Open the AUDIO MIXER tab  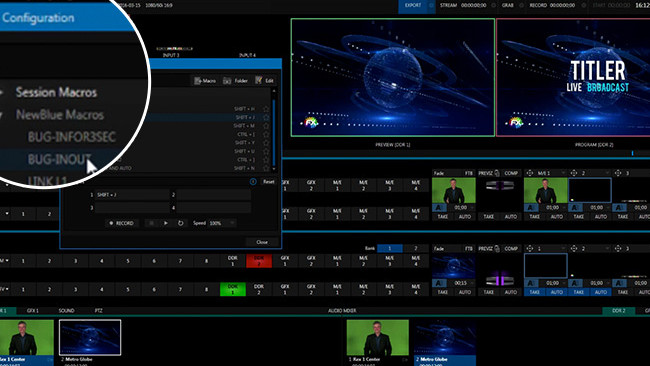point(342,310)
